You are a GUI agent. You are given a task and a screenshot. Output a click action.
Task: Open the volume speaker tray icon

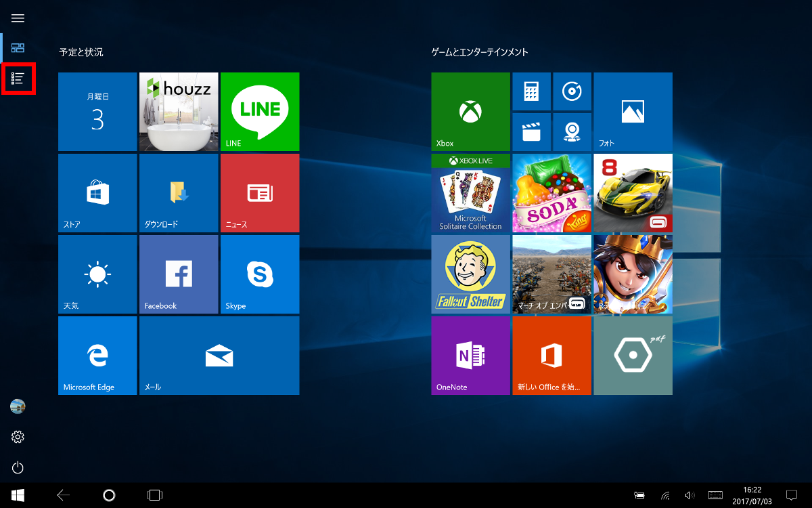click(x=690, y=495)
